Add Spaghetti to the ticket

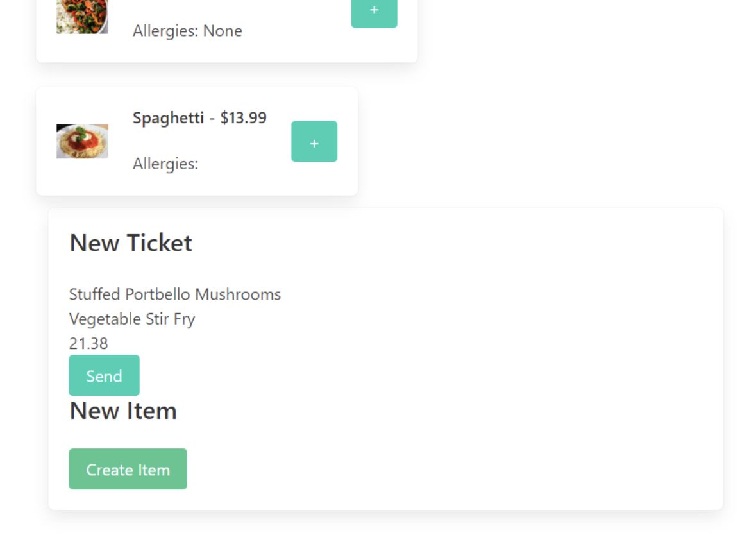[314, 142]
